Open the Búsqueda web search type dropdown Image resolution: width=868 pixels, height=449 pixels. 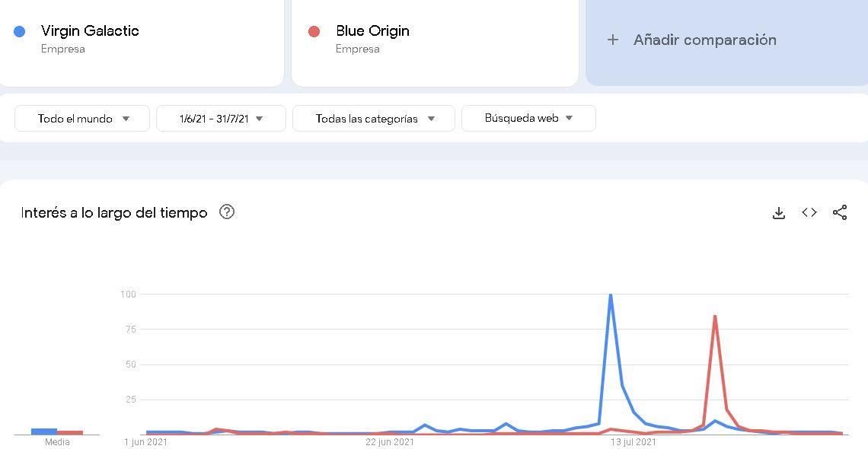click(x=528, y=118)
